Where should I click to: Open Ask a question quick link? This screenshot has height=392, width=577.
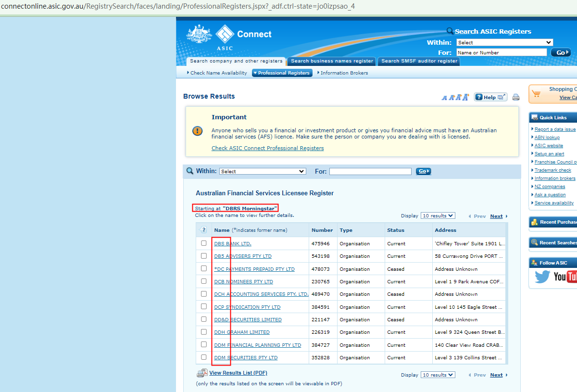click(x=550, y=194)
